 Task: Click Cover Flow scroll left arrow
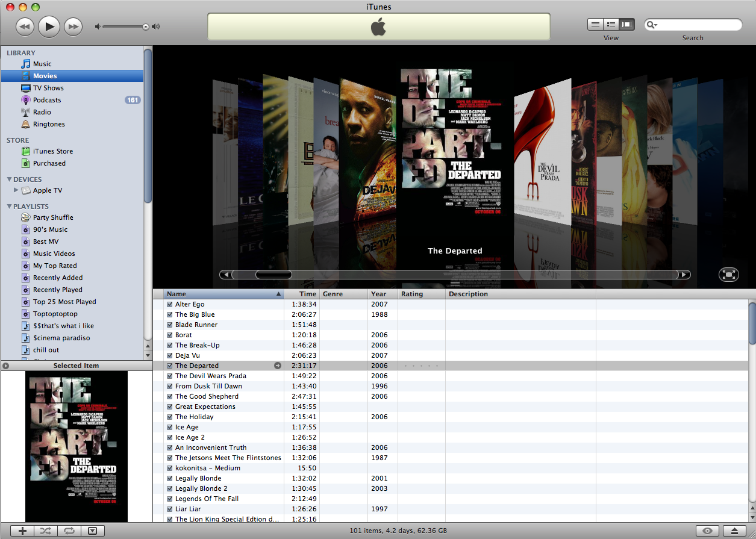[226, 275]
